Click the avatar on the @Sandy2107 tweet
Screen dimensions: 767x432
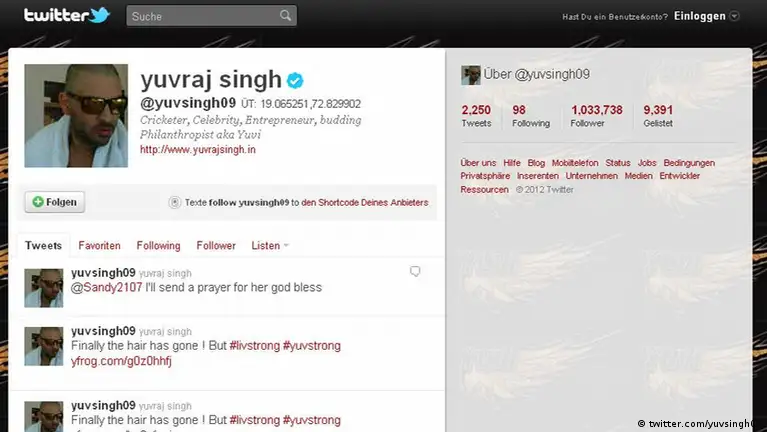click(44, 288)
